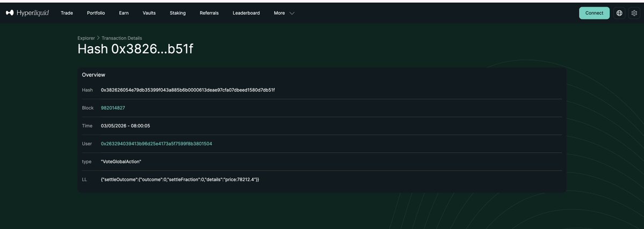
Task: Open the settings gear icon
Action: [x=634, y=13]
